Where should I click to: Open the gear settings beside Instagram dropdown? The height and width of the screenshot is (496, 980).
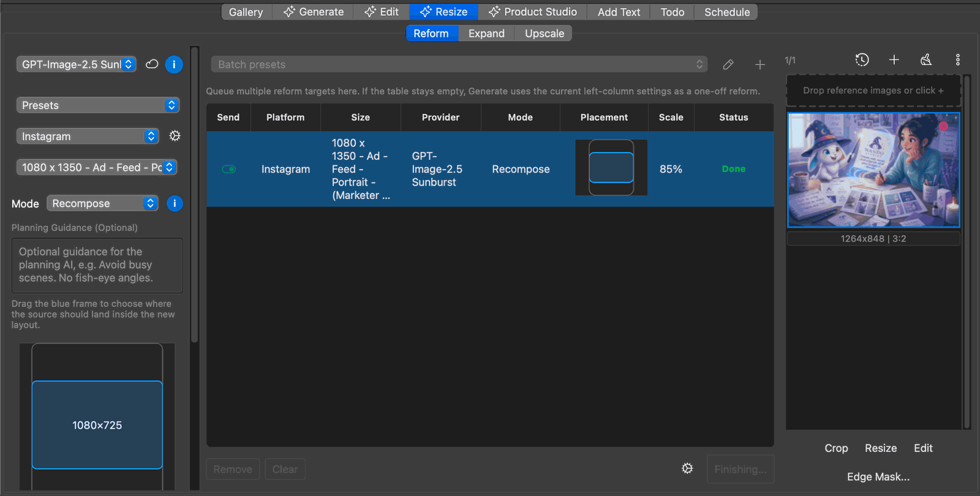[175, 136]
